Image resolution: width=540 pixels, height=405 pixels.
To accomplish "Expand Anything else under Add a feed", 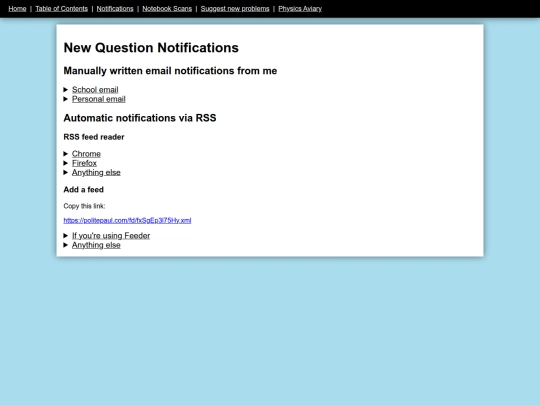I will tap(96, 245).
